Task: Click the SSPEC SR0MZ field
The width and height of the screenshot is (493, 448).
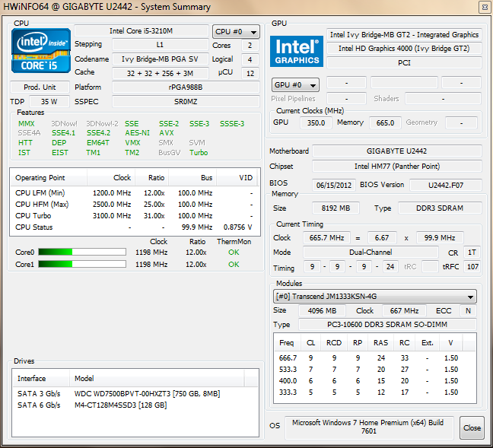Action: (x=186, y=102)
